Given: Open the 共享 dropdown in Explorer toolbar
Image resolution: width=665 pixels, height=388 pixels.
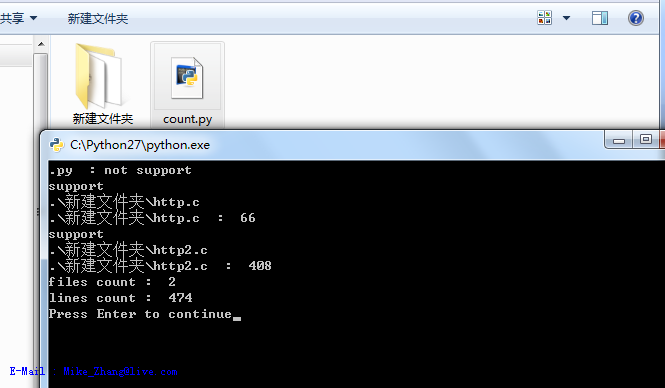Looking at the screenshot, I should tap(18, 18).
